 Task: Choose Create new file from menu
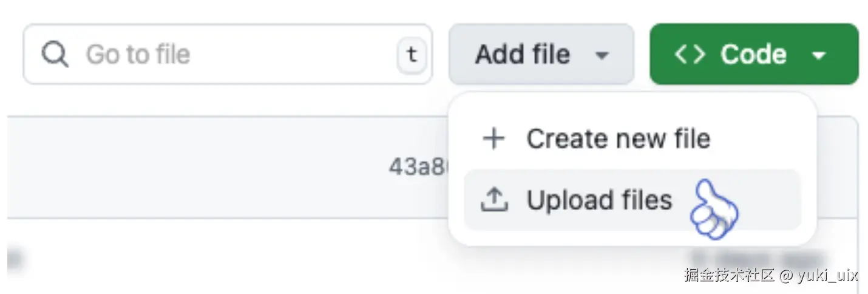[x=618, y=138]
